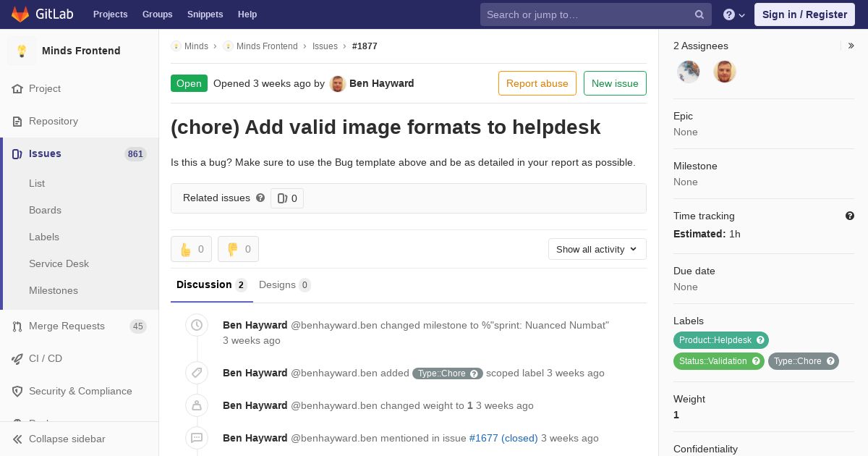Click the Related issues help icon
The image size is (868, 456).
(260, 198)
